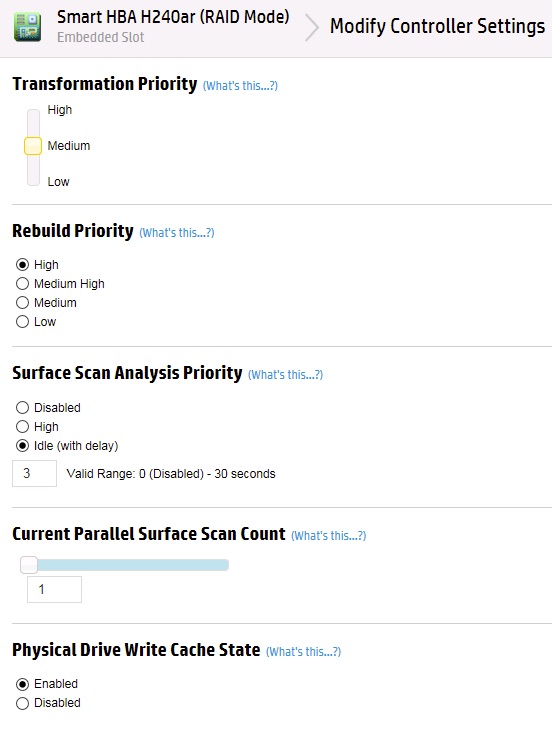Image resolution: width=552 pixels, height=734 pixels.
Task: Select High rebuild priority radio button
Action: pos(22,265)
